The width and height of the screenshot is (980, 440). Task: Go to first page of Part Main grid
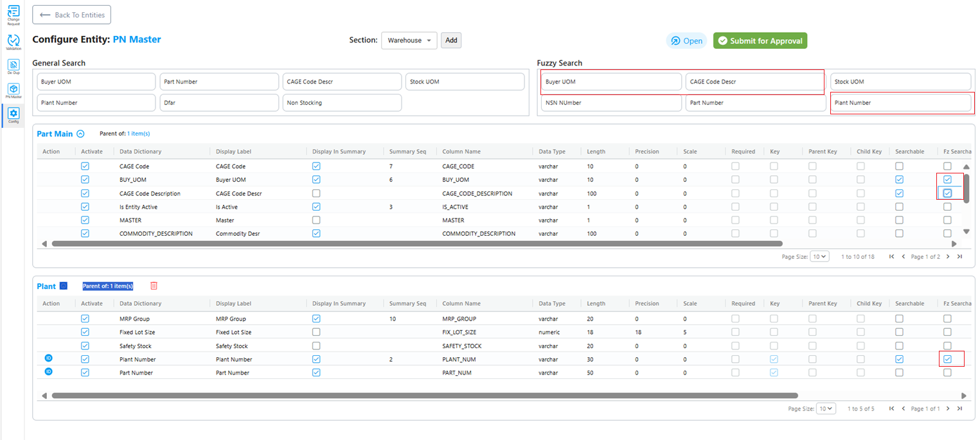892,256
